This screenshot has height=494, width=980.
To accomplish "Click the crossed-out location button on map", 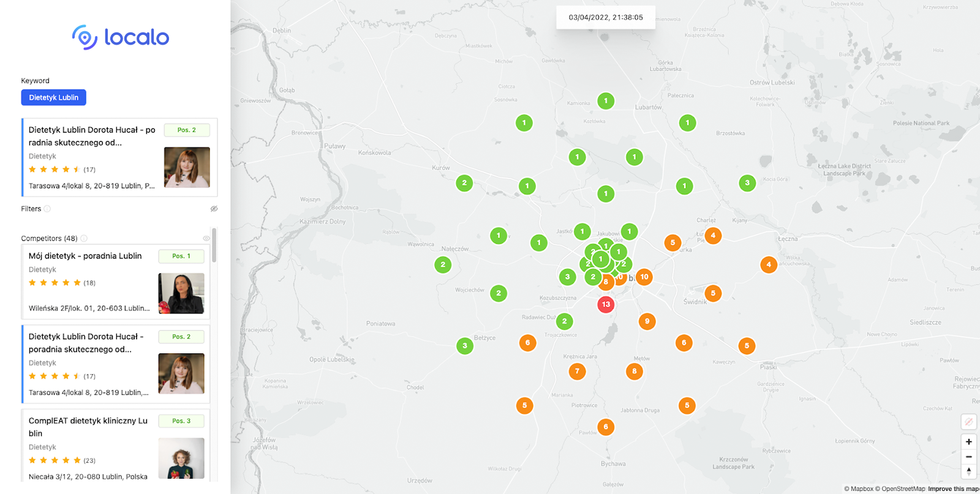I will tap(968, 422).
